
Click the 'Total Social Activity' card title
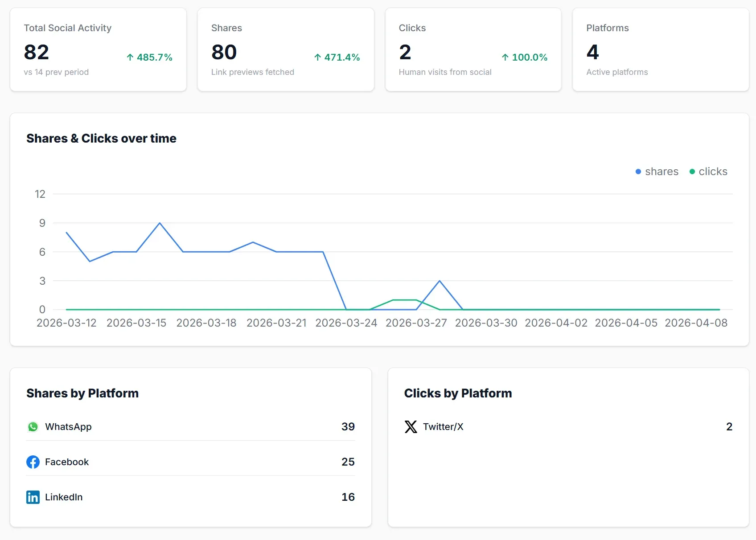68,28
